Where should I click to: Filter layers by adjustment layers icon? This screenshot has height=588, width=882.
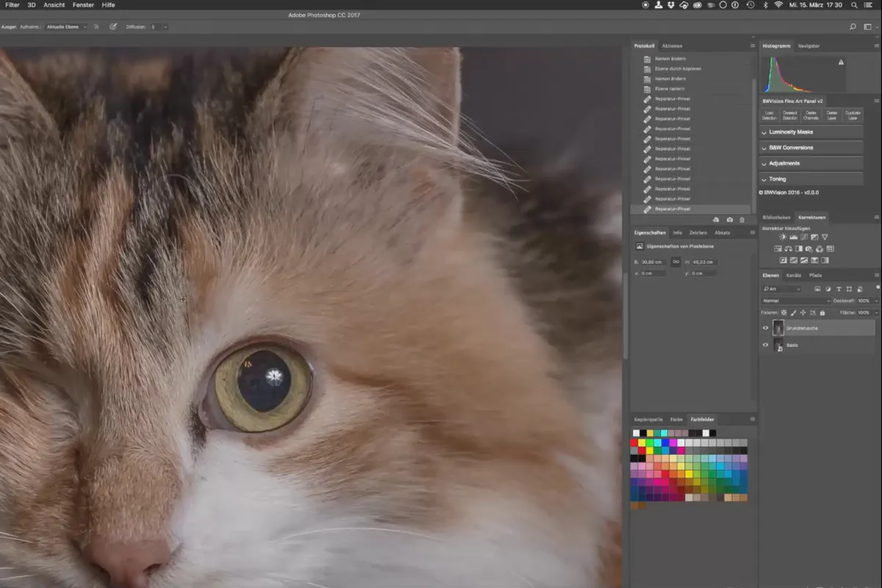click(828, 289)
